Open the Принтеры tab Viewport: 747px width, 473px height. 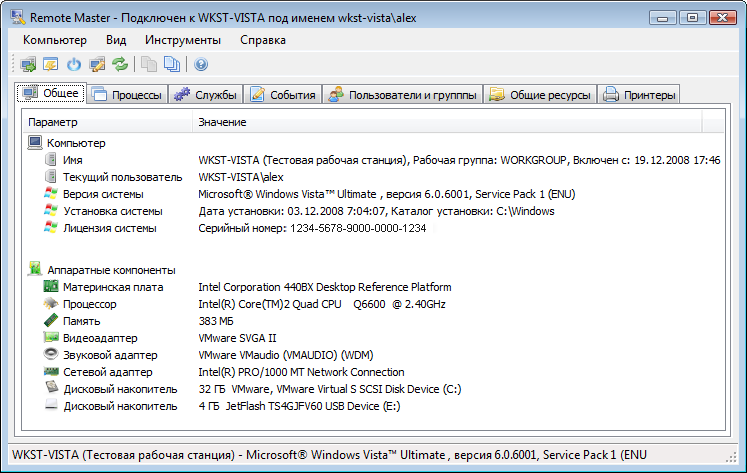639,94
